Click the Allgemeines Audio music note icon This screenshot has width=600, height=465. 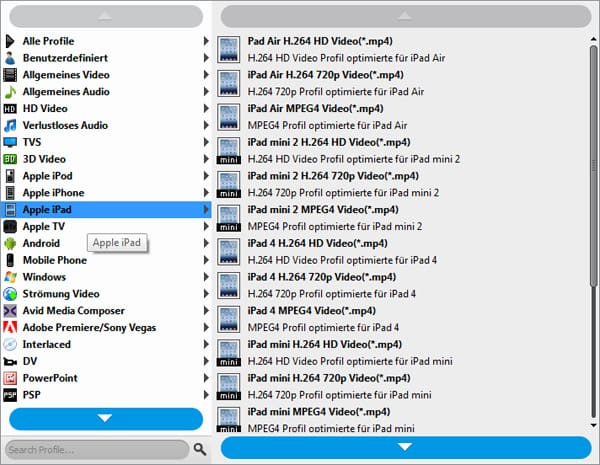(x=10, y=91)
